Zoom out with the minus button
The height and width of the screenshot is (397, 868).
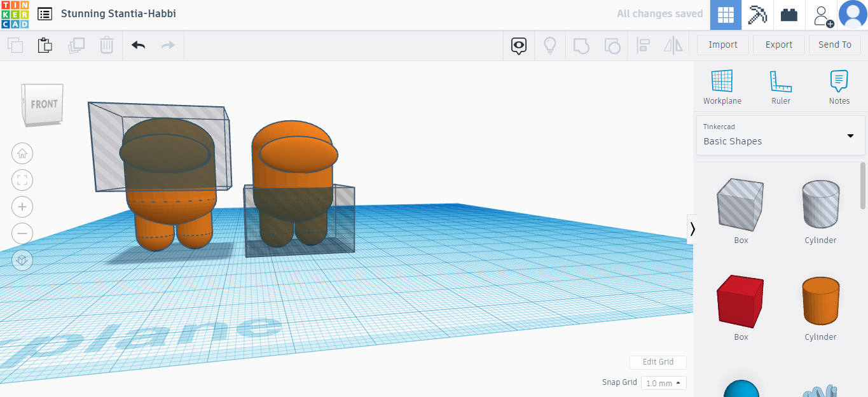click(22, 233)
